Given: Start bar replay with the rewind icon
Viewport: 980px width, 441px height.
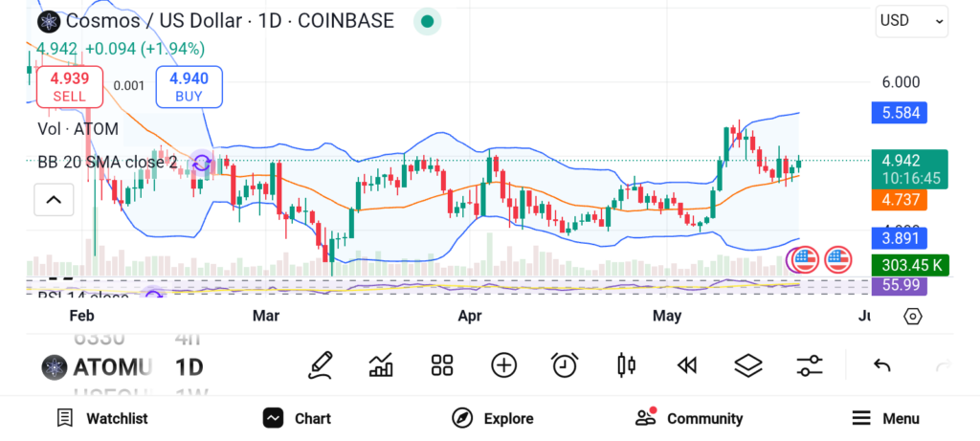Looking at the screenshot, I should [x=687, y=365].
